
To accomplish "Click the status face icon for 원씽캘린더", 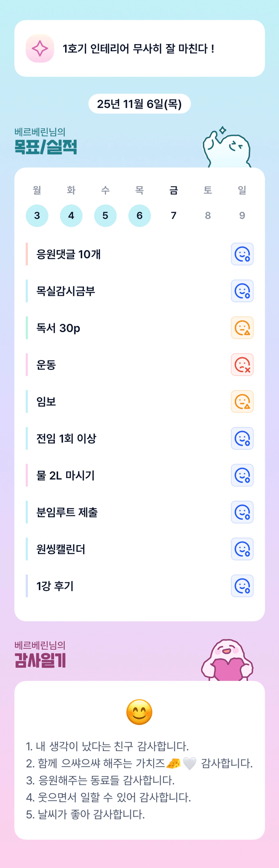I will click(x=242, y=549).
